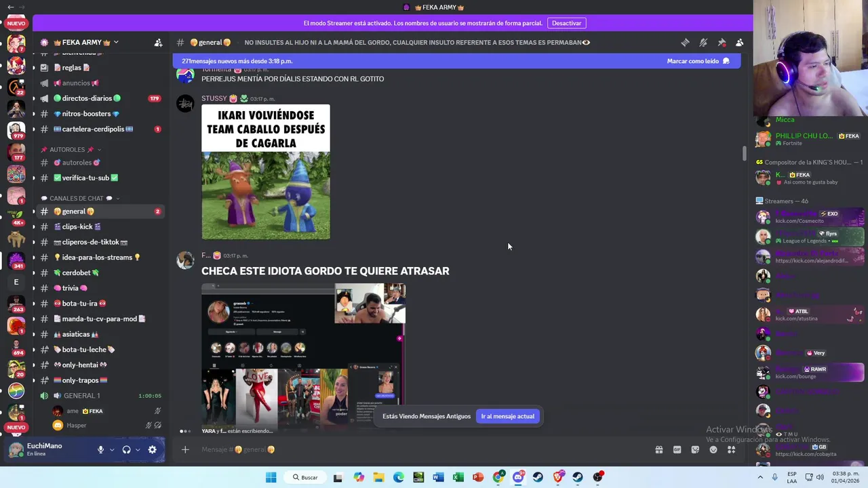The width and height of the screenshot is (868, 488).
Task: Select the general channel in sidebar
Action: (x=100, y=211)
